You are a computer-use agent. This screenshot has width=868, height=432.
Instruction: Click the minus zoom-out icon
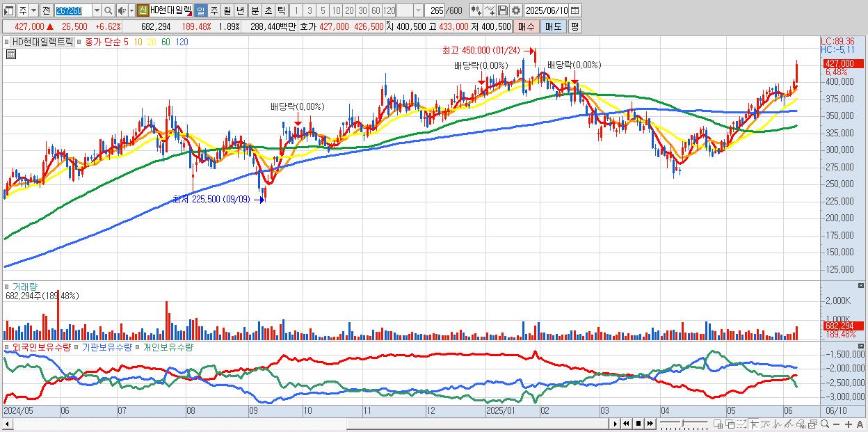(837, 424)
